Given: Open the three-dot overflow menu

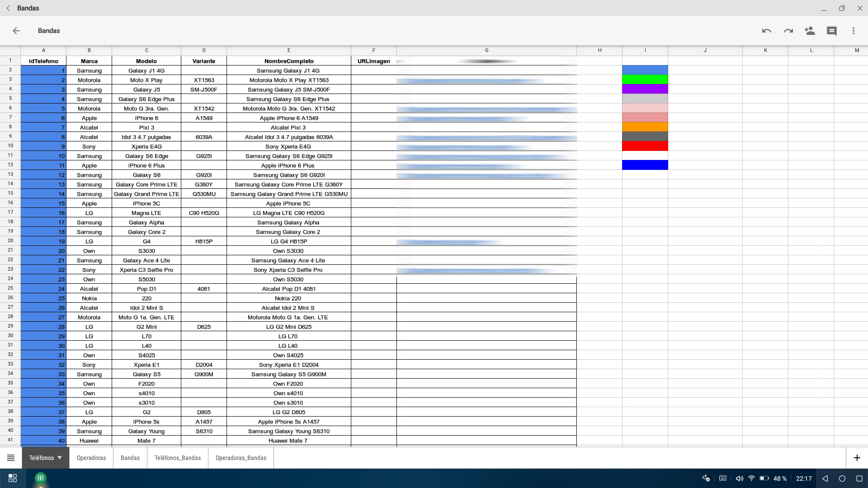Looking at the screenshot, I should tap(853, 31).
